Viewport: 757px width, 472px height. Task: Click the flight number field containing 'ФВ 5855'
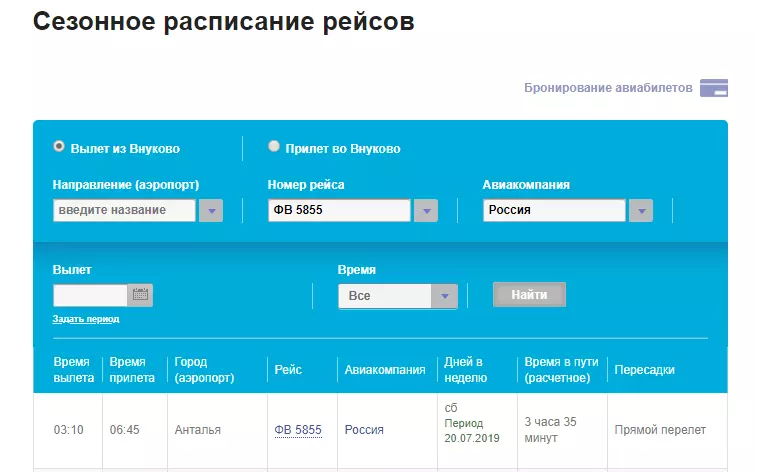pyautogui.click(x=339, y=210)
